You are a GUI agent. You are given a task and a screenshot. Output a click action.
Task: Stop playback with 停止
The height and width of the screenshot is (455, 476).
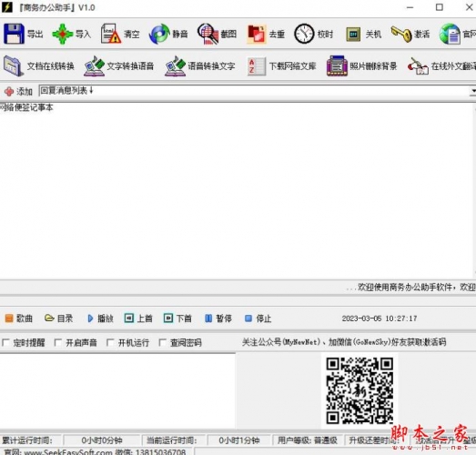click(258, 318)
